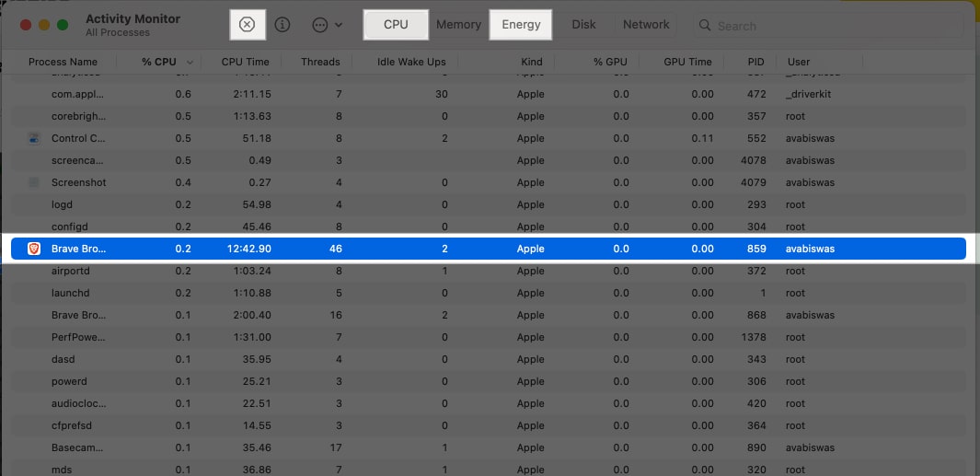Click the stop process X icon
980x476 pixels.
pyautogui.click(x=247, y=25)
